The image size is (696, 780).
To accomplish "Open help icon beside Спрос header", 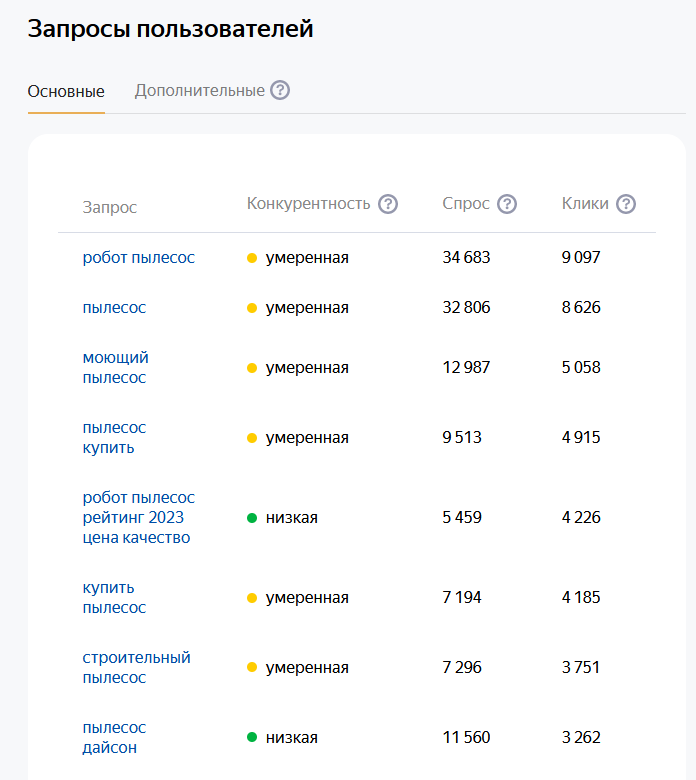I will pos(507,204).
